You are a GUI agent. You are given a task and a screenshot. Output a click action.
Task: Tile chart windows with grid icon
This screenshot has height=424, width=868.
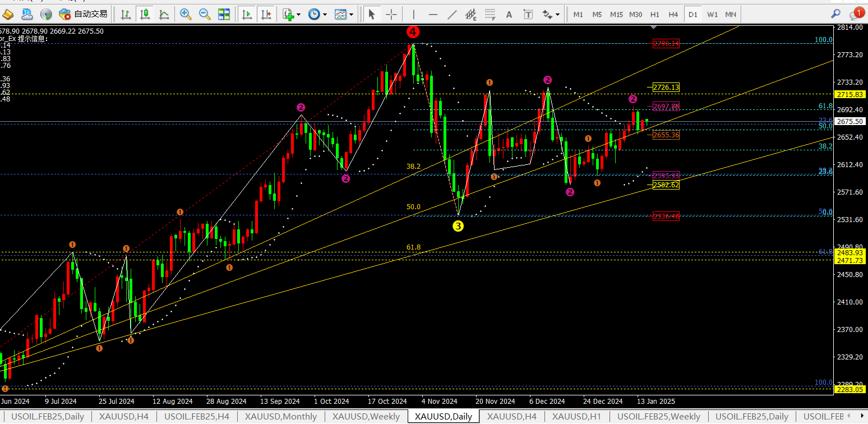click(224, 14)
